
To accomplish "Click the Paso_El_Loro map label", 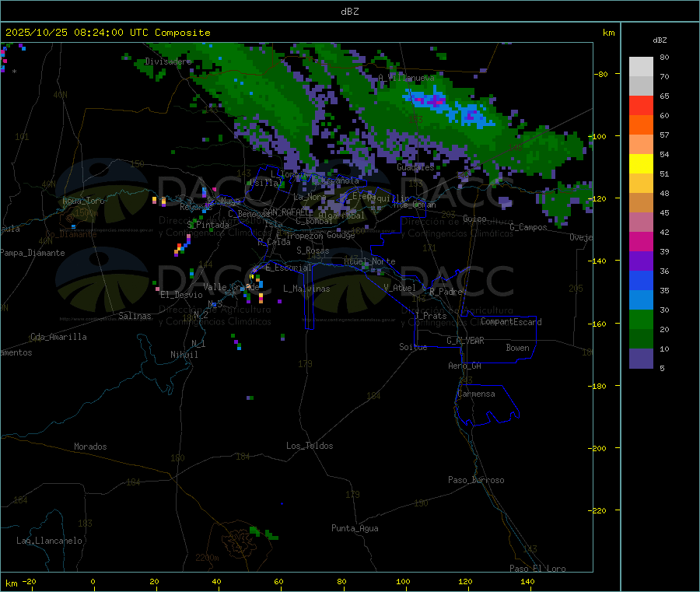I will click(537, 569).
